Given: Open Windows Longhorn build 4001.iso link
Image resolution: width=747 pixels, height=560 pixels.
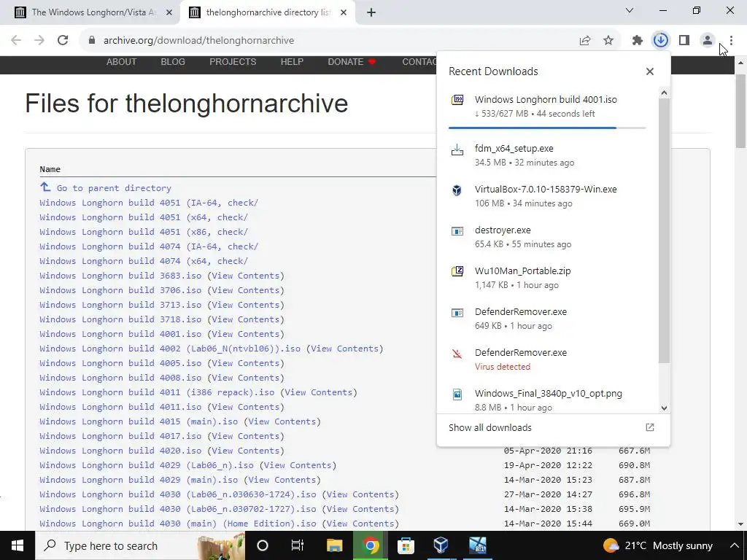Looking at the screenshot, I should point(120,334).
